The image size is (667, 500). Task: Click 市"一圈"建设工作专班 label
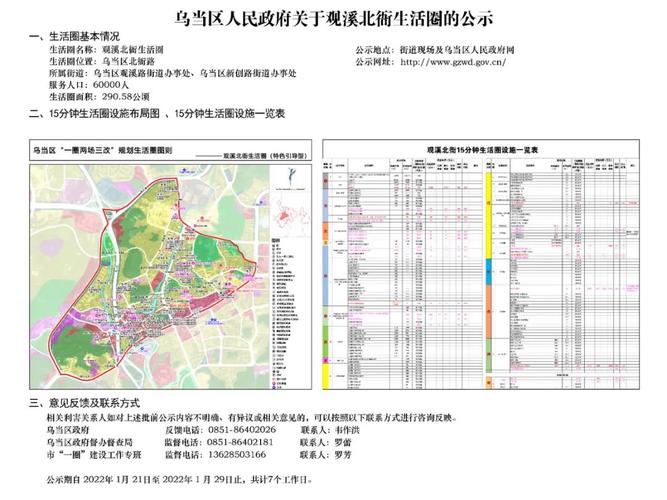[x=94, y=454]
